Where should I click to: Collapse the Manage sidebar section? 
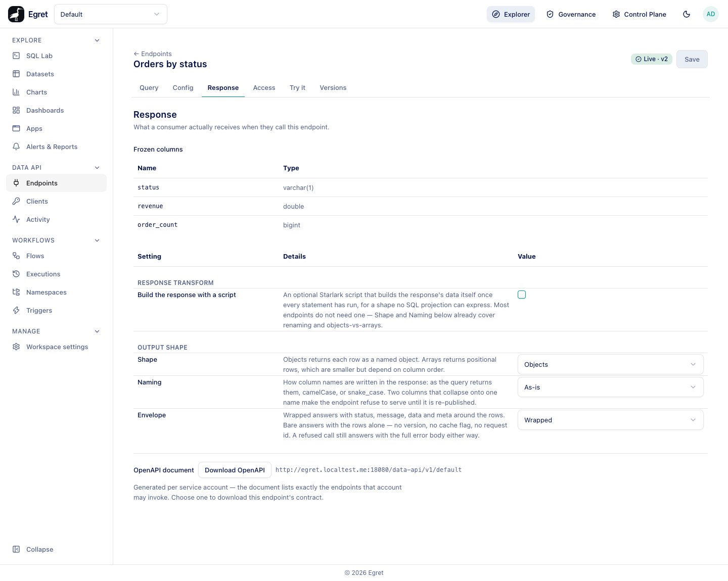97,331
